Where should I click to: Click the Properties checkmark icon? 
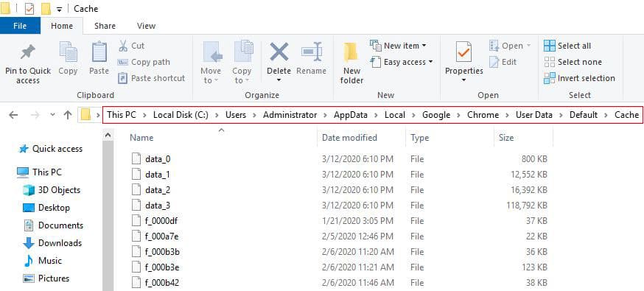(x=463, y=52)
